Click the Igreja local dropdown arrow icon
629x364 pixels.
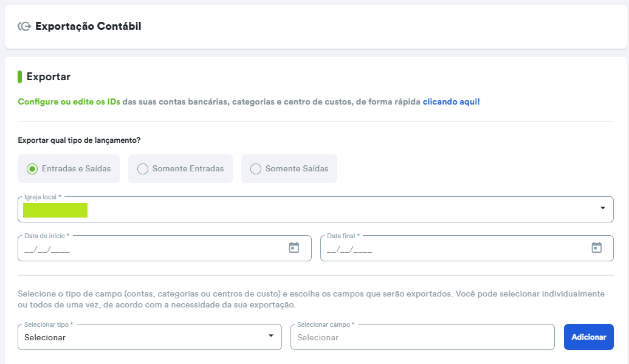(602, 208)
